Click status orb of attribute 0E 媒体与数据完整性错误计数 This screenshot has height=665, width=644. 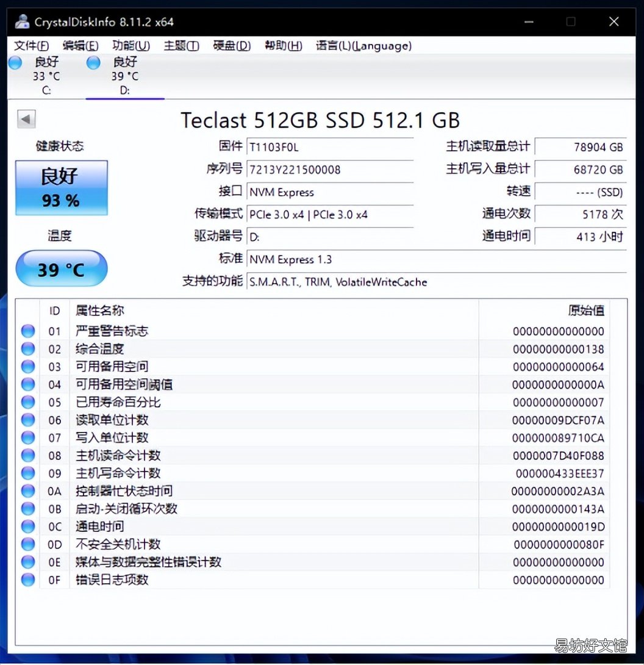(28, 562)
